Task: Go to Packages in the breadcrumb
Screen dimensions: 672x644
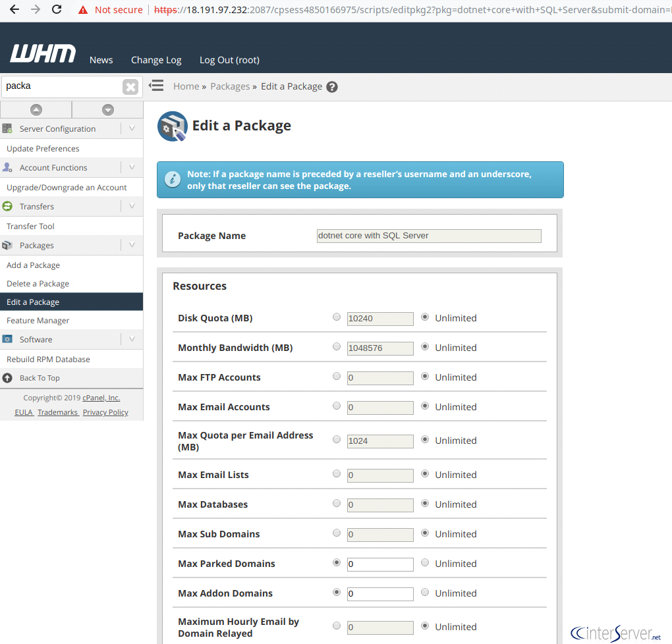Action: click(x=230, y=86)
